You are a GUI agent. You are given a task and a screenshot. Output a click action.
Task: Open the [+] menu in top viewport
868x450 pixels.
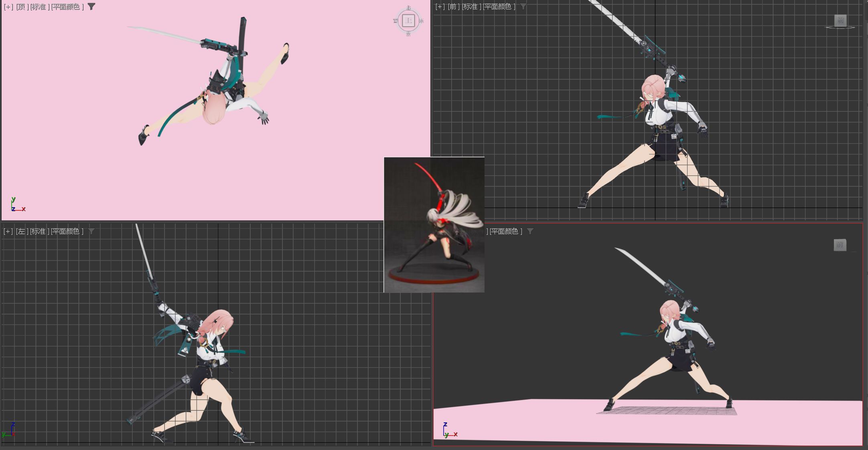(x=8, y=7)
